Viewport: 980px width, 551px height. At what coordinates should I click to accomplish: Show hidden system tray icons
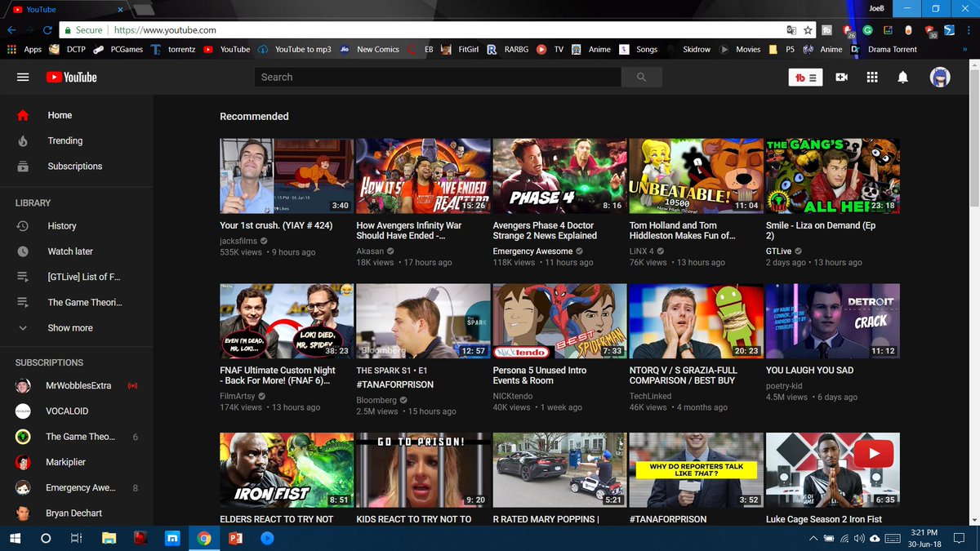point(813,539)
